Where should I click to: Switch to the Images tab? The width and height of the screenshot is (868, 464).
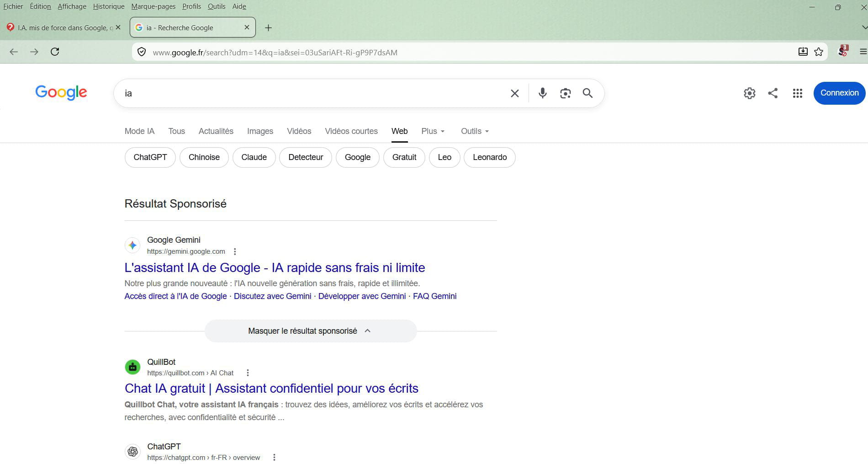pyautogui.click(x=260, y=131)
